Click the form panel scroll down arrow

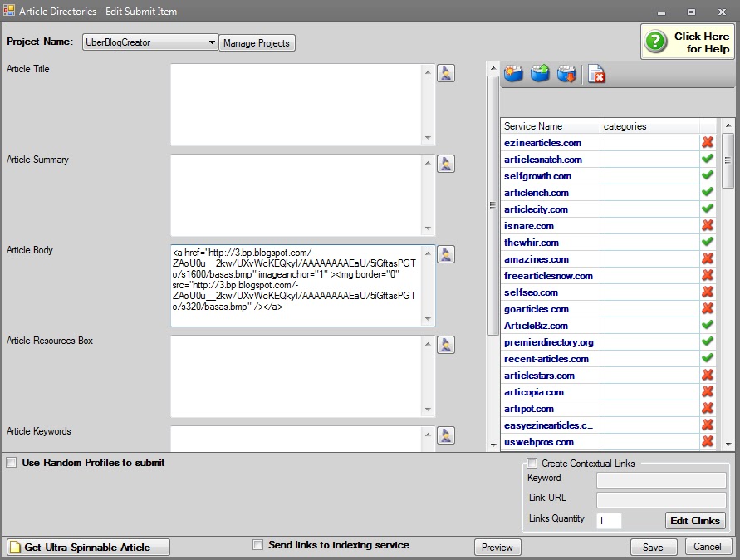tap(493, 445)
